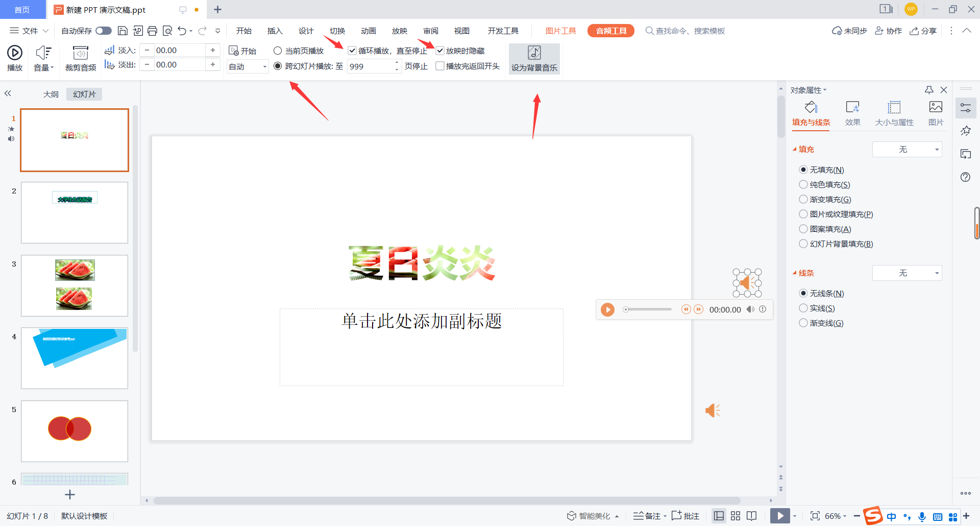The image size is (980, 526).
Task: Play audio in the floating player bar
Action: [607, 309]
